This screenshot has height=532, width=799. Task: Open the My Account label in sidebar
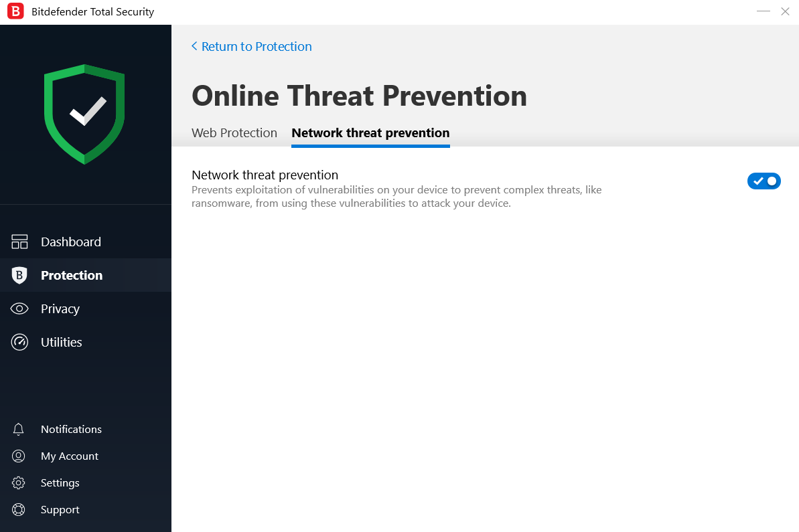point(69,456)
